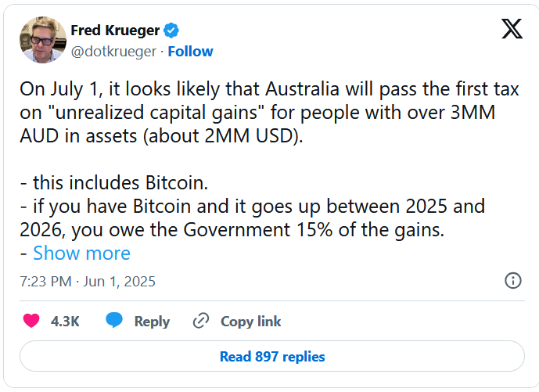Open the 7:23 PM · Jun 1, 2025 timestamp
The width and height of the screenshot is (539, 392).
point(88,282)
